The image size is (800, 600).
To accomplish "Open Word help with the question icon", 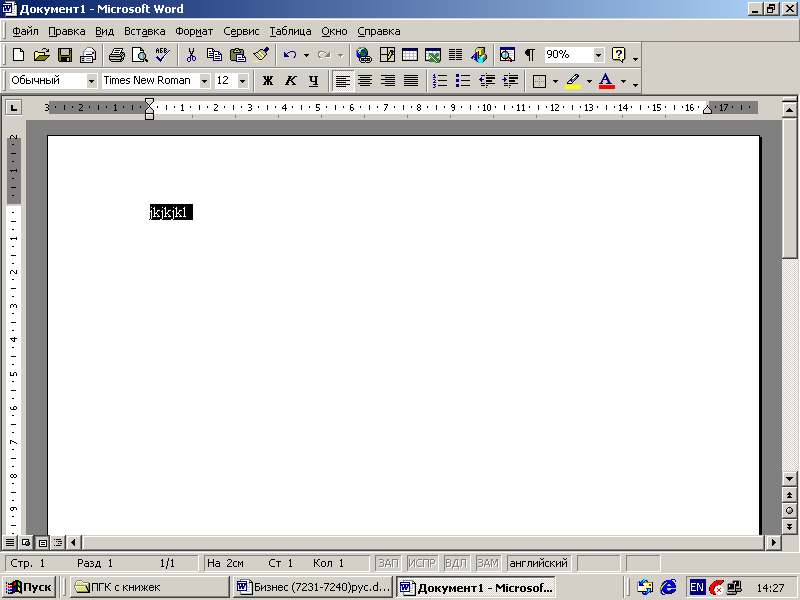I will [x=618, y=55].
